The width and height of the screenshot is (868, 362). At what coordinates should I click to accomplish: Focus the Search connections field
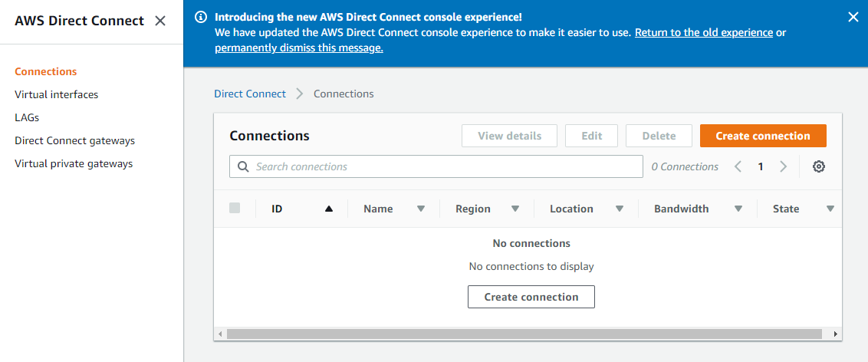436,166
